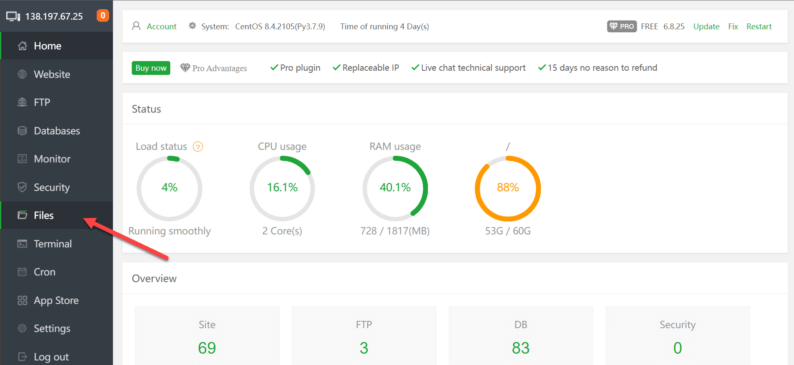Screen dimensions: 794x365
Task: Click the Databases cylinder icon
Action: pyautogui.click(x=22, y=131)
